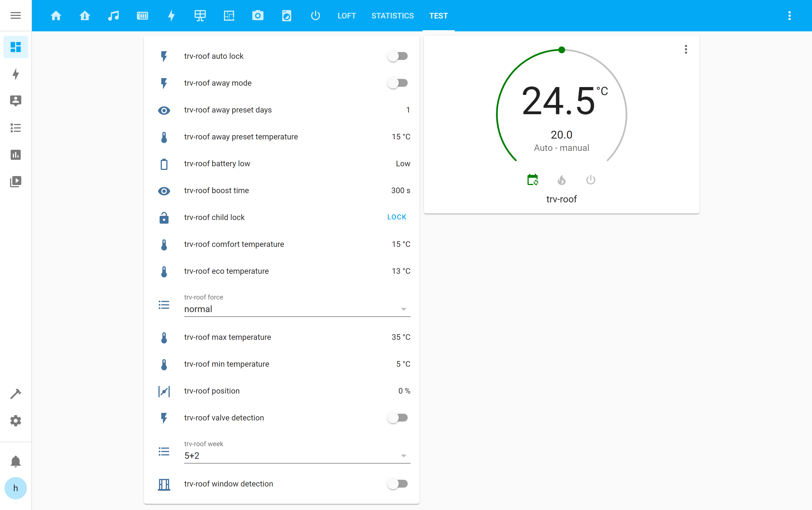Click the thermostat temperature dial ring

[x=561, y=50]
